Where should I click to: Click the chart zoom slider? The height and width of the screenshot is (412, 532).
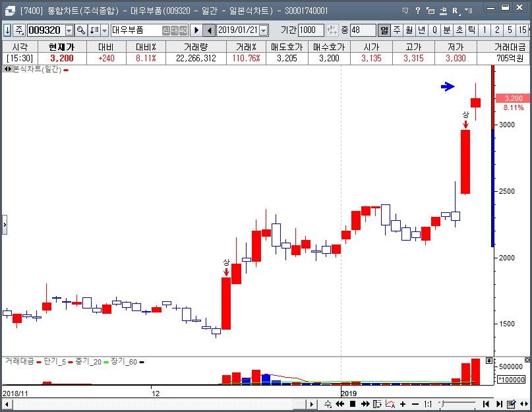[458, 404]
